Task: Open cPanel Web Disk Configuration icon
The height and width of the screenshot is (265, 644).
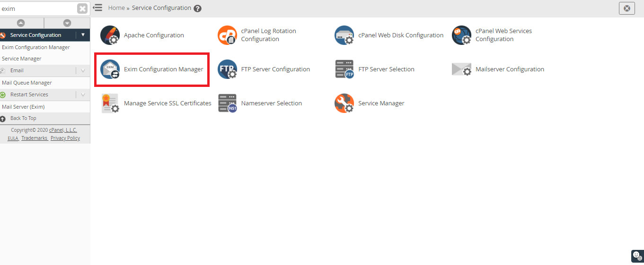Action: 344,35
